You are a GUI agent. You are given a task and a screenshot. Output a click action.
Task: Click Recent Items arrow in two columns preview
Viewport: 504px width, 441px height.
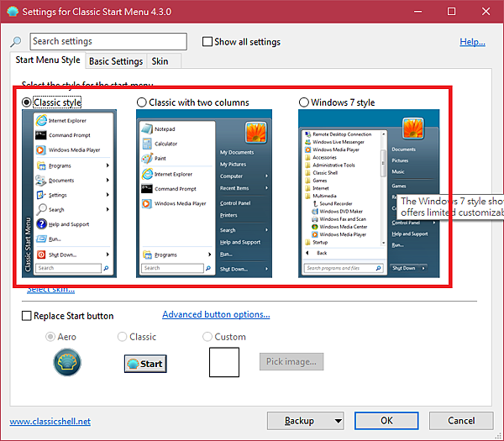coord(266,187)
